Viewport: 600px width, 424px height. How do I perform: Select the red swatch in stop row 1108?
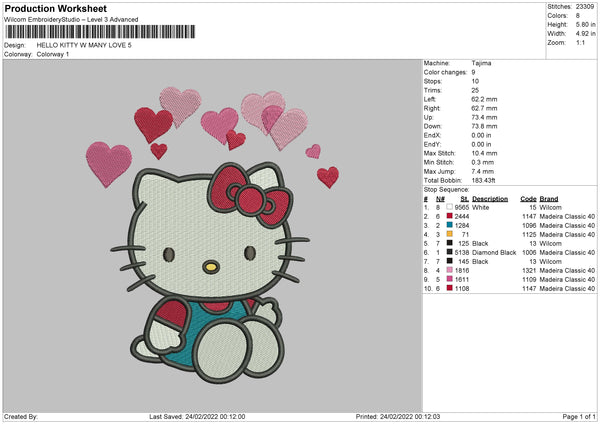click(x=449, y=288)
